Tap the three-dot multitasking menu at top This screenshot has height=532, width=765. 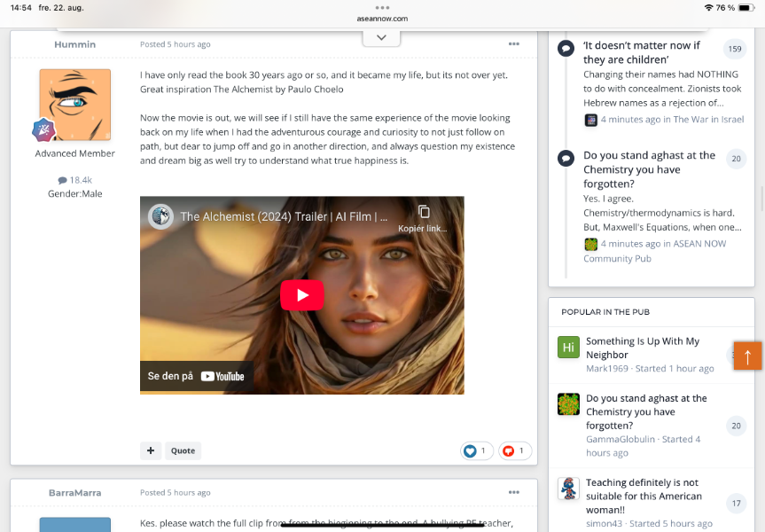[x=382, y=6]
